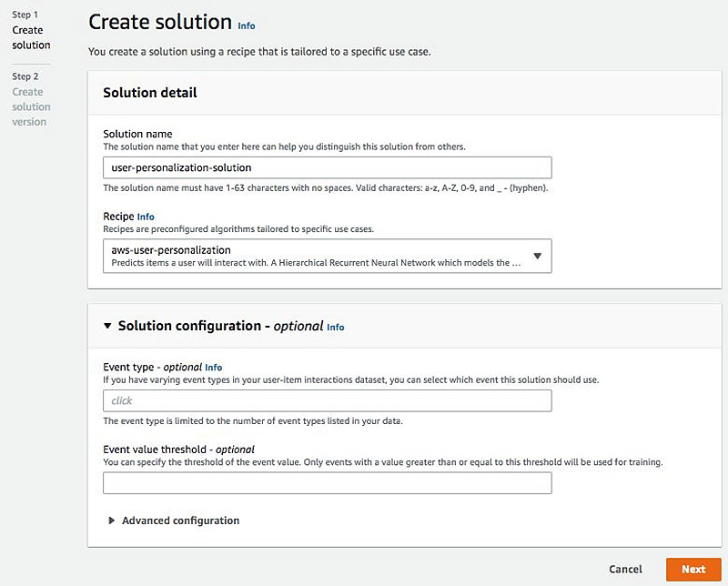
Task: Collapse the Solution configuration section
Action: pos(107,326)
